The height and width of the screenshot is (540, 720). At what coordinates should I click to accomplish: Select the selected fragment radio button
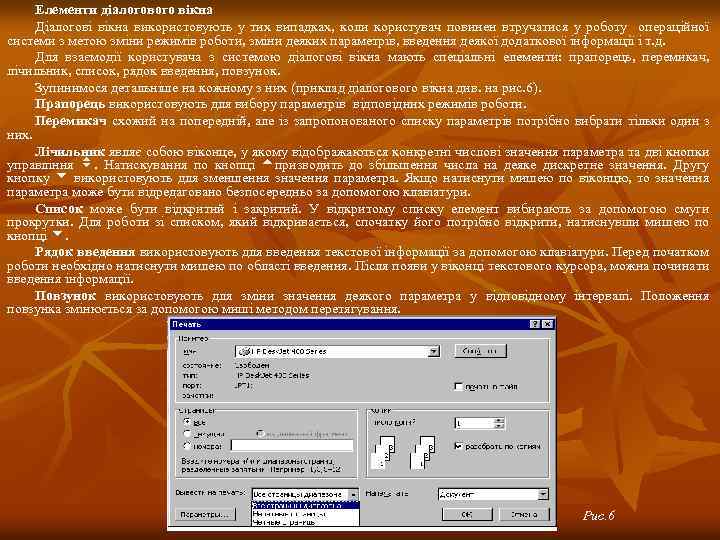(x=261, y=433)
